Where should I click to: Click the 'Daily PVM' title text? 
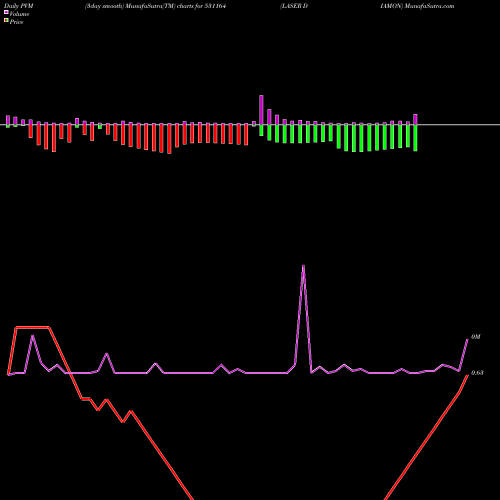(19, 6)
